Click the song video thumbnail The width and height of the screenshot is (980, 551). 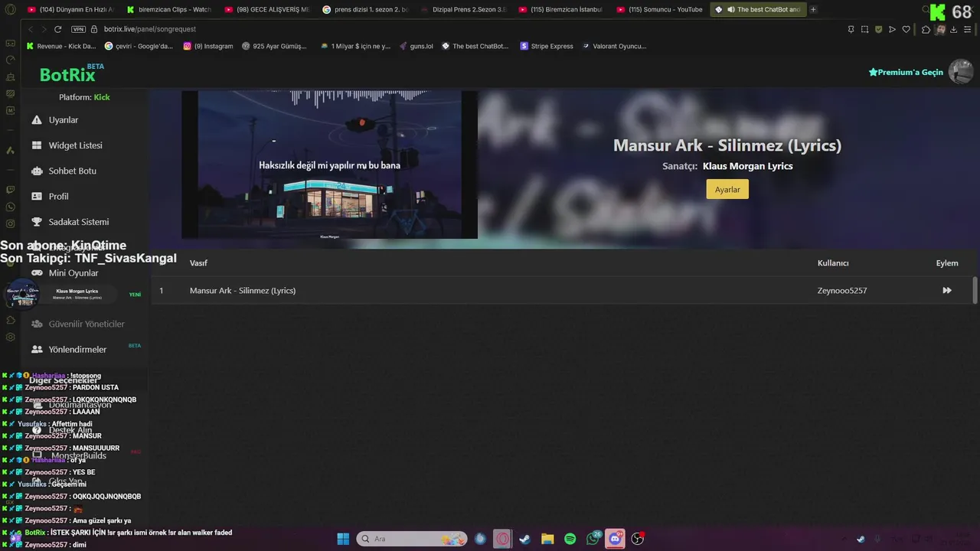[329, 165]
